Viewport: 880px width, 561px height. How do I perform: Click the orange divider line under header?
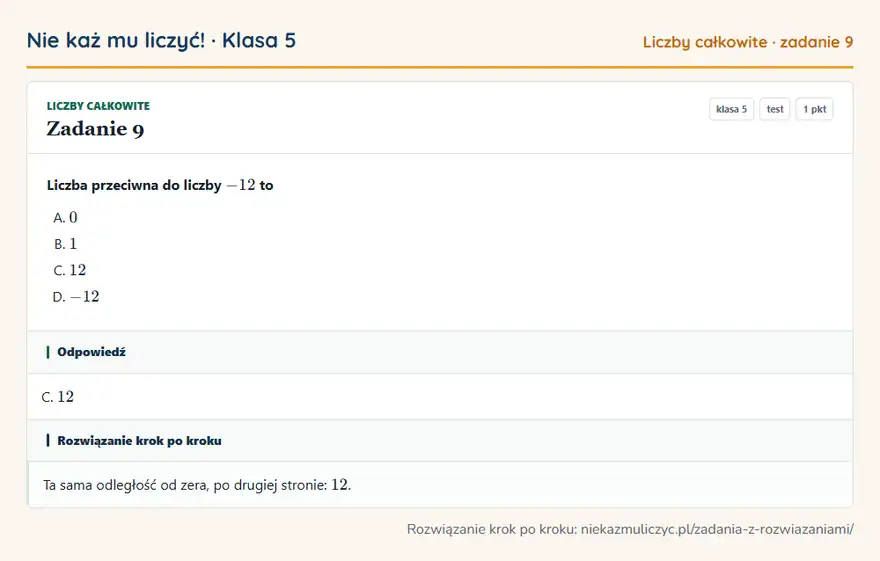(x=440, y=67)
